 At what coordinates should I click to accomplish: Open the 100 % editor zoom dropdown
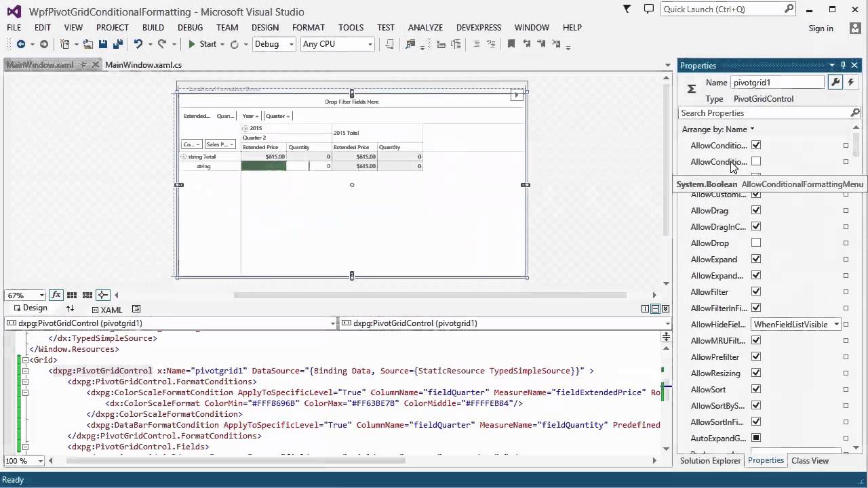25,461
